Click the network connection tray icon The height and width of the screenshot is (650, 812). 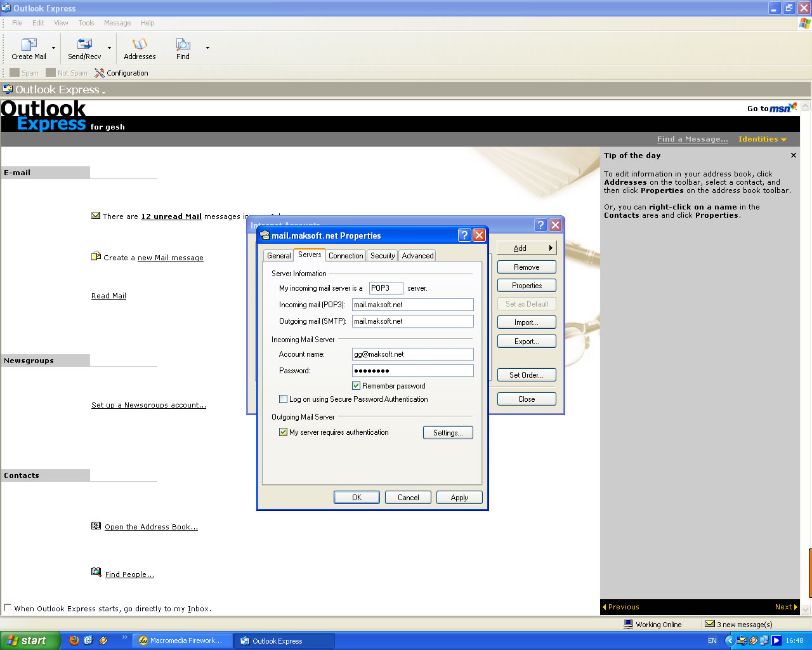[764, 641]
